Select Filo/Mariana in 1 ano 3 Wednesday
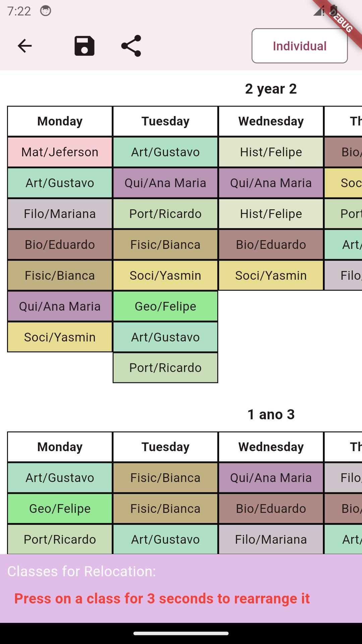The height and width of the screenshot is (644, 362). coord(271,540)
